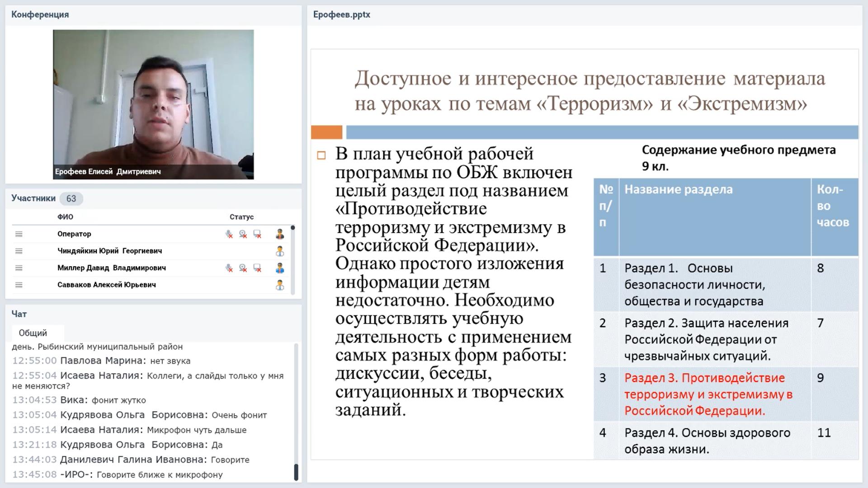The image size is (868, 488).
Task: Click the name caption Ерофеев Елисей Дмитриевич
Action: point(108,172)
